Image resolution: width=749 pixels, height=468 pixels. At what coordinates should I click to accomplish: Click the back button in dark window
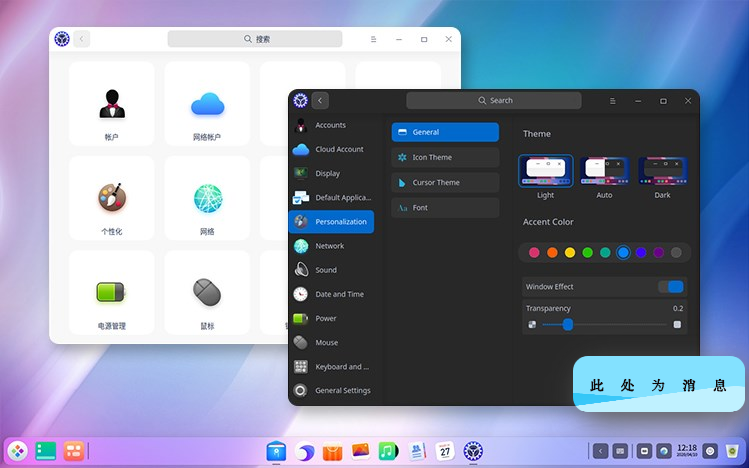320,101
